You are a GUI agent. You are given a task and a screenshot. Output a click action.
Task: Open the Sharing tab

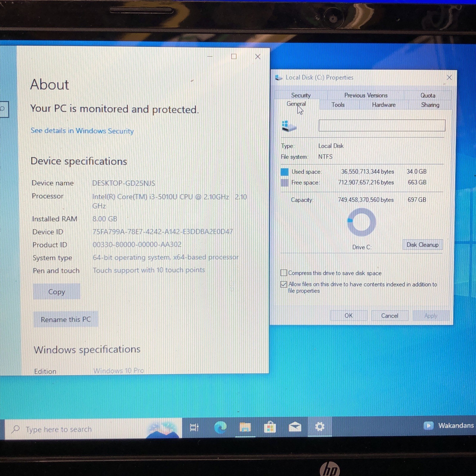430,105
